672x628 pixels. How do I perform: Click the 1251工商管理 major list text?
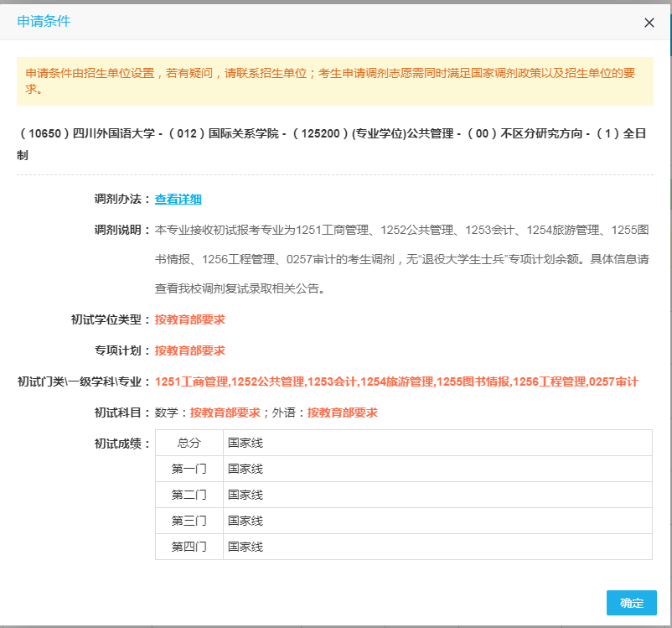coord(396,381)
